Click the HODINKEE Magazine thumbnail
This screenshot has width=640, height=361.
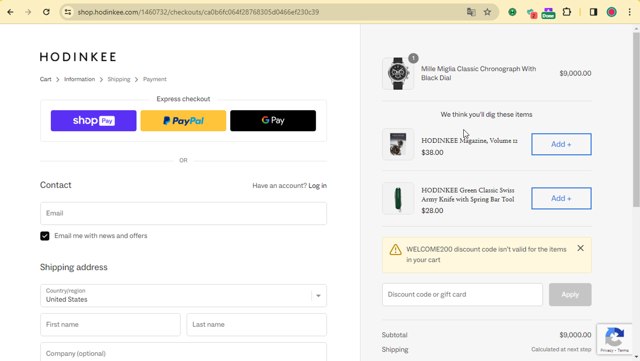coord(398,144)
